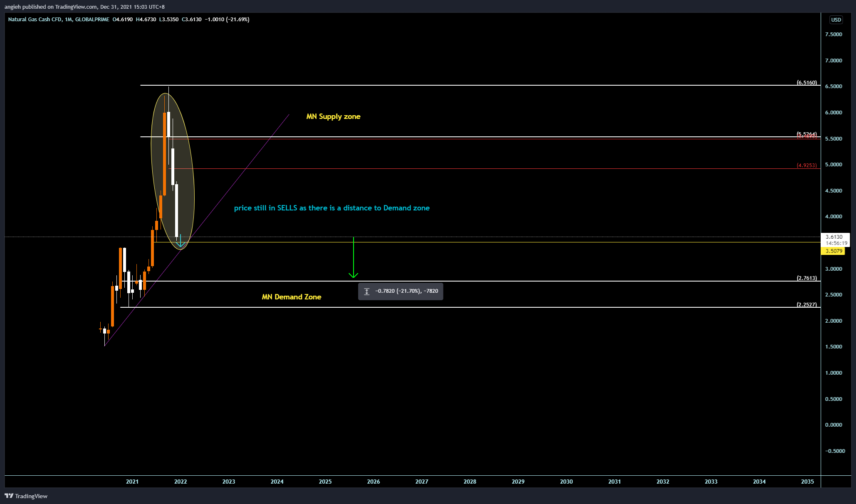Click the 2021 label on time axis
Image resolution: width=856 pixels, height=504 pixels.
pyautogui.click(x=132, y=482)
